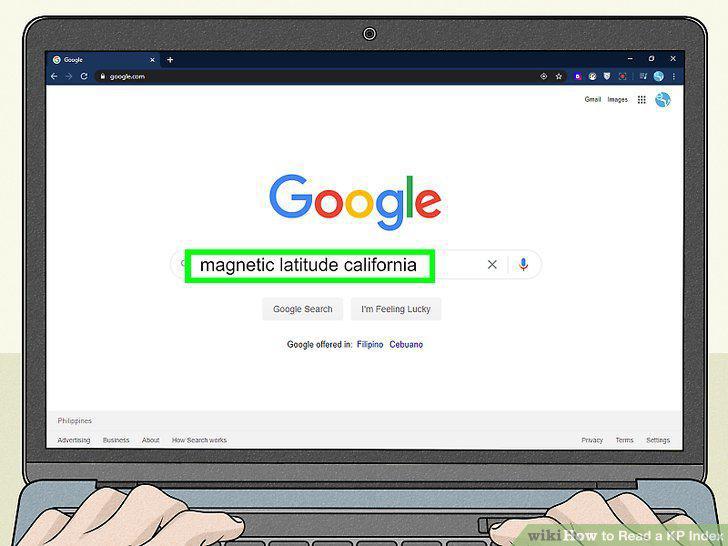Open a new tab with the plus button

[x=170, y=59]
